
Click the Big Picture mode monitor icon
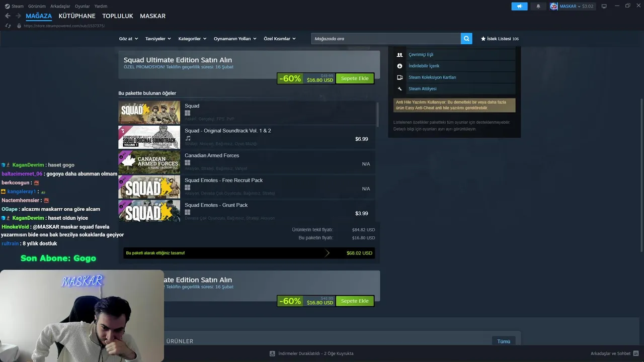604,6
